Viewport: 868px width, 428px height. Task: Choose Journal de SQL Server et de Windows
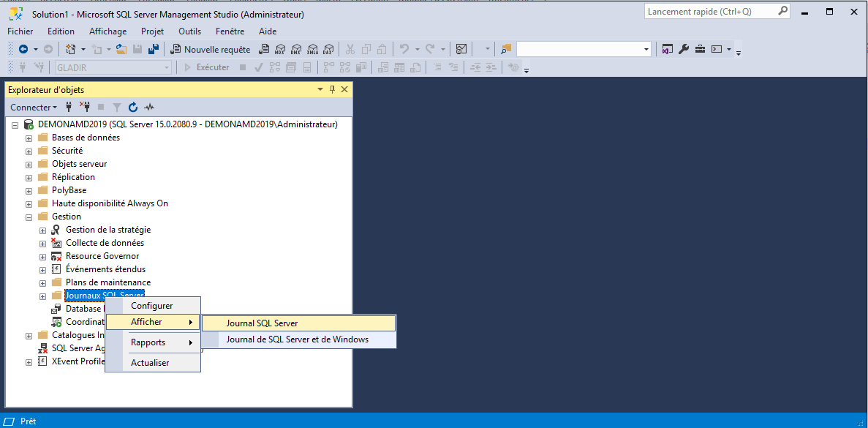tap(299, 339)
